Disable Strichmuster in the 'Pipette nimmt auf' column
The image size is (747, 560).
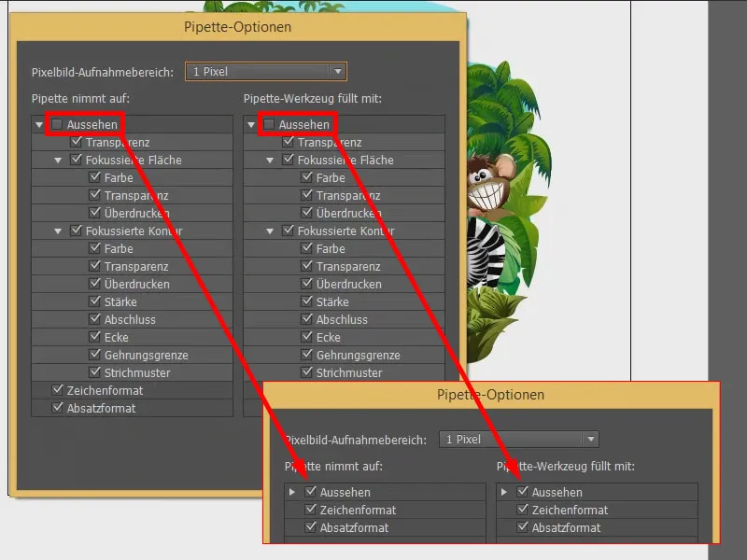95,371
